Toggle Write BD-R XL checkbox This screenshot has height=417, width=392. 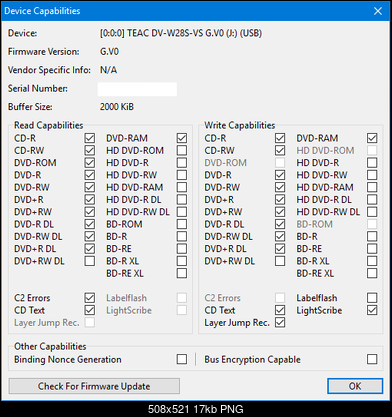pos(372,261)
